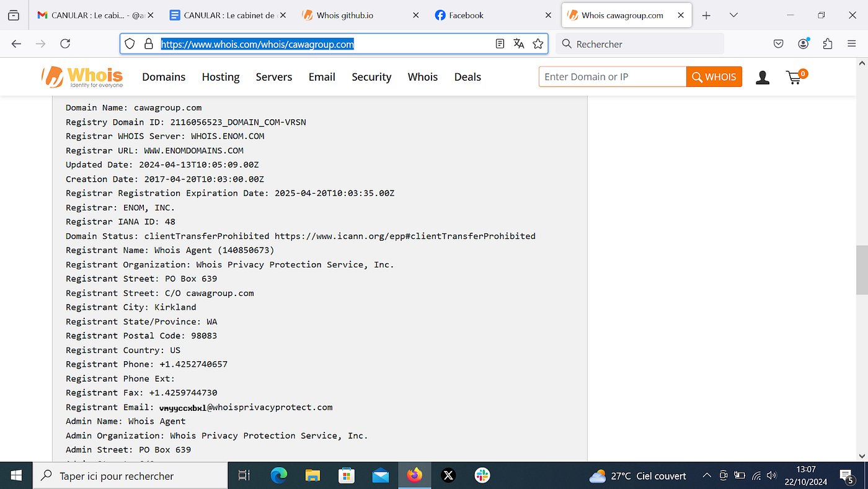Click the Enter Domain or IP field

point(613,77)
